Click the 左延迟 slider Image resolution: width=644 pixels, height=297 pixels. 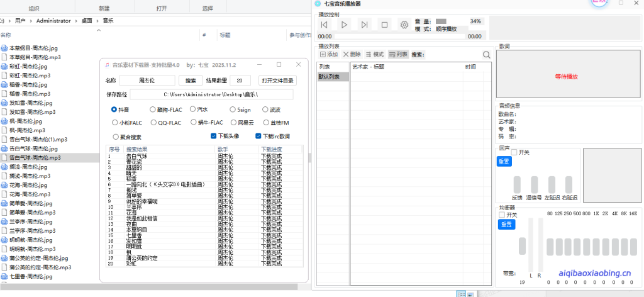[x=552, y=185]
